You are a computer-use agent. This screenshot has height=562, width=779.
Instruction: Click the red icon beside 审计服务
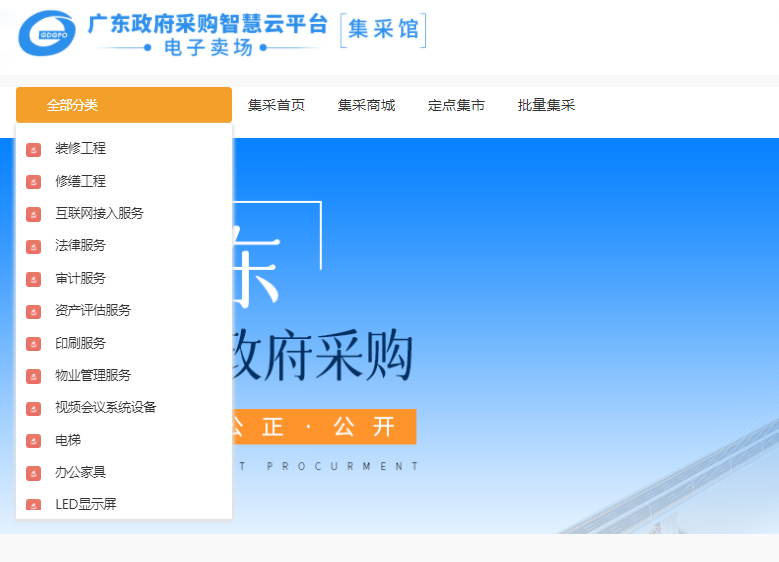[33, 279]
